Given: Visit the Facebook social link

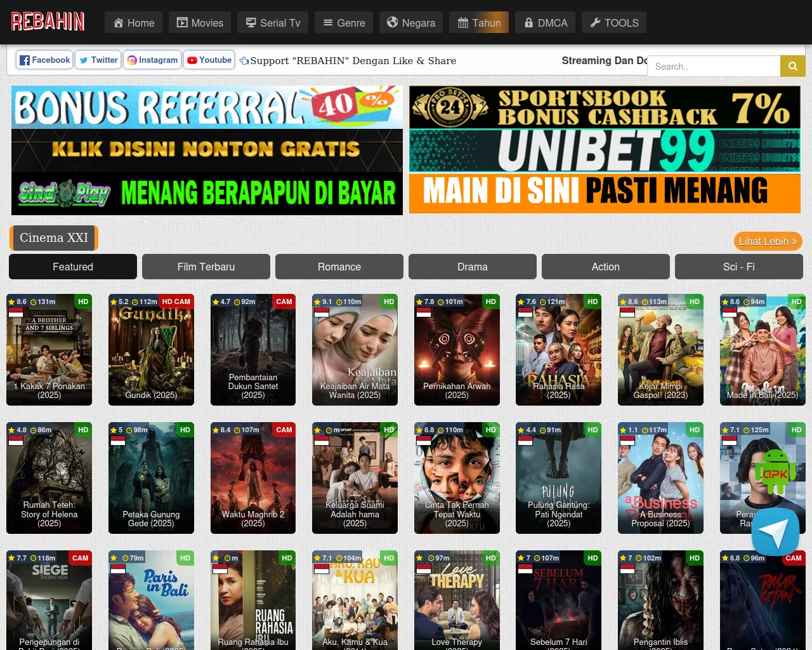Looking at the screenshot, I should click(x=44, y=60).
